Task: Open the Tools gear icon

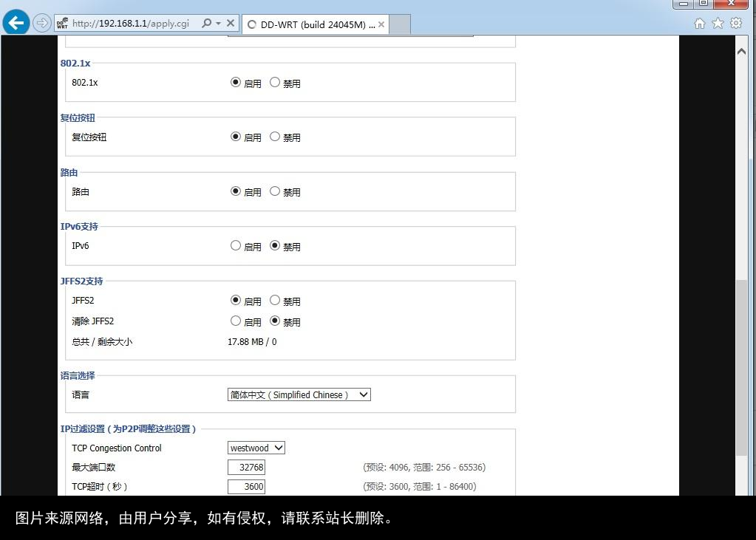Action: tap(735, 23)
